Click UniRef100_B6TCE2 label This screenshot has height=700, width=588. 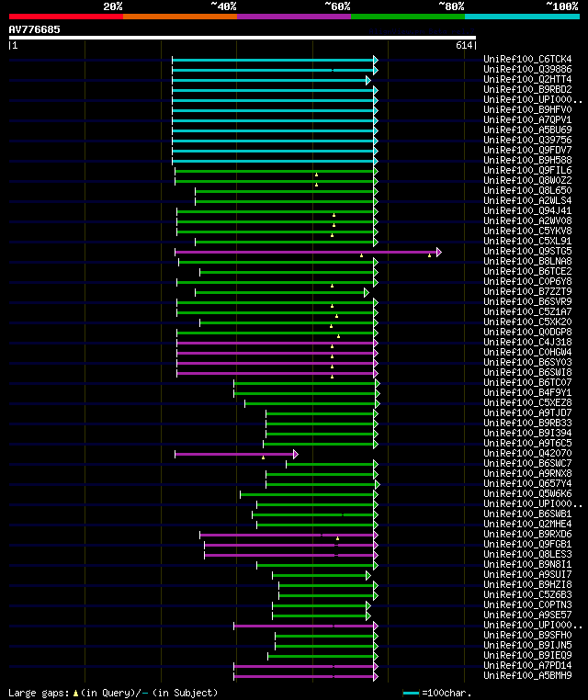click(527, 271)
